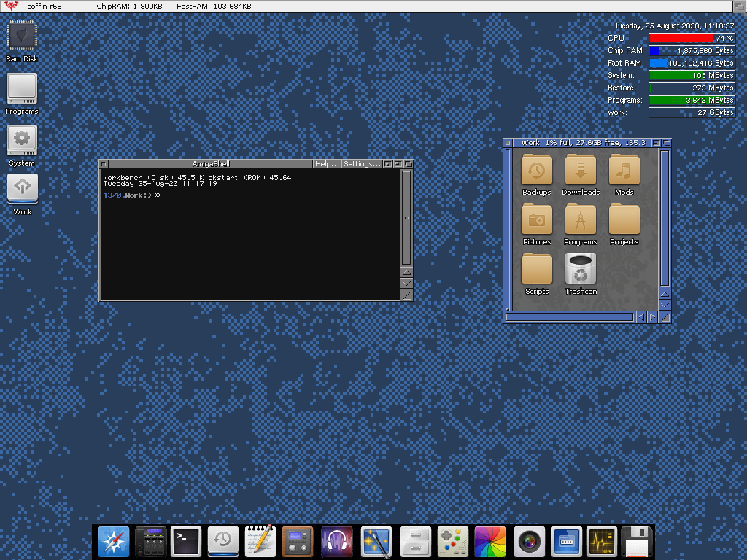Open the compass web browser dock icon
This screenshot has width=747, height=560.
114,542
